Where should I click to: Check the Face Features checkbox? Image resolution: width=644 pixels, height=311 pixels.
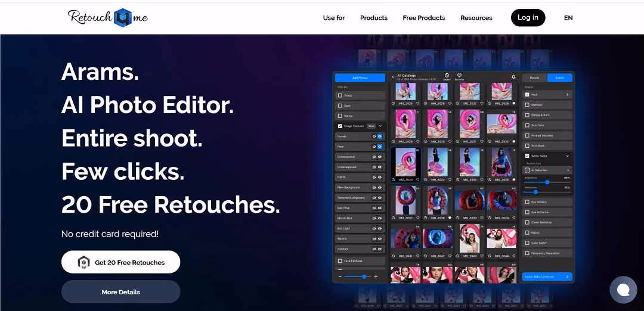(x=340, y=261)
